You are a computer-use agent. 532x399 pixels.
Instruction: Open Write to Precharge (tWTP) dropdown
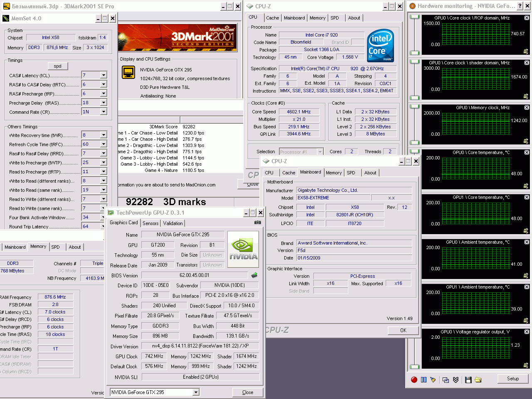pos(103,162)
